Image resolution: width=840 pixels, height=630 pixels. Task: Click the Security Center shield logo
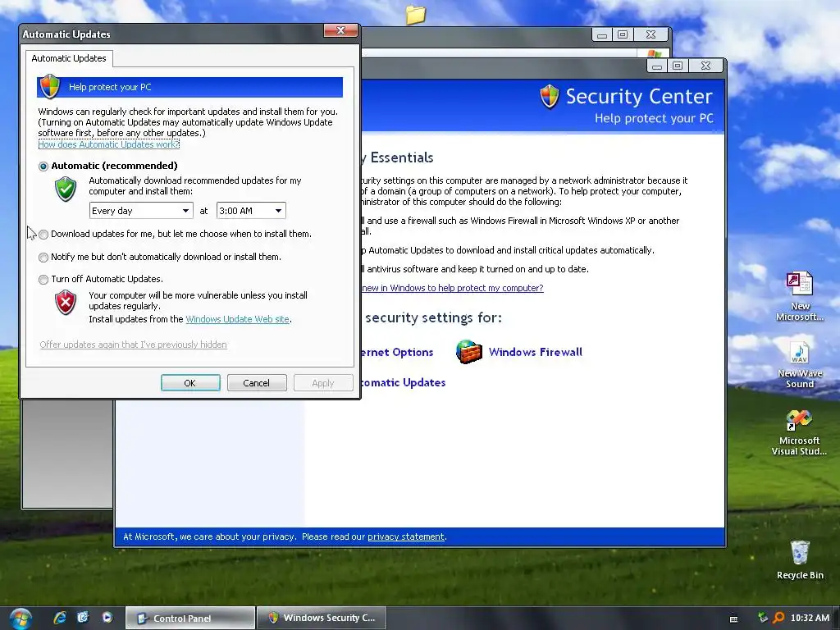click(x=550, y=97)
